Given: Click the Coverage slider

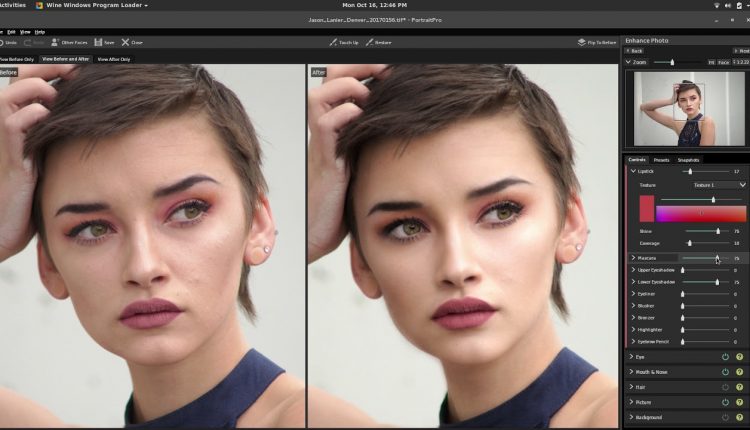Looking at the screenshot, I should tap(707, 243).
